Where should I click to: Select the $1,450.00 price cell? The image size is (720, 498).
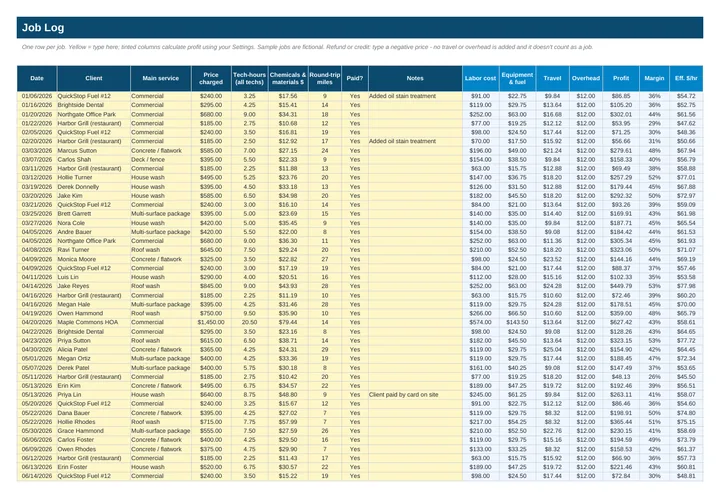tap(211, 322)
